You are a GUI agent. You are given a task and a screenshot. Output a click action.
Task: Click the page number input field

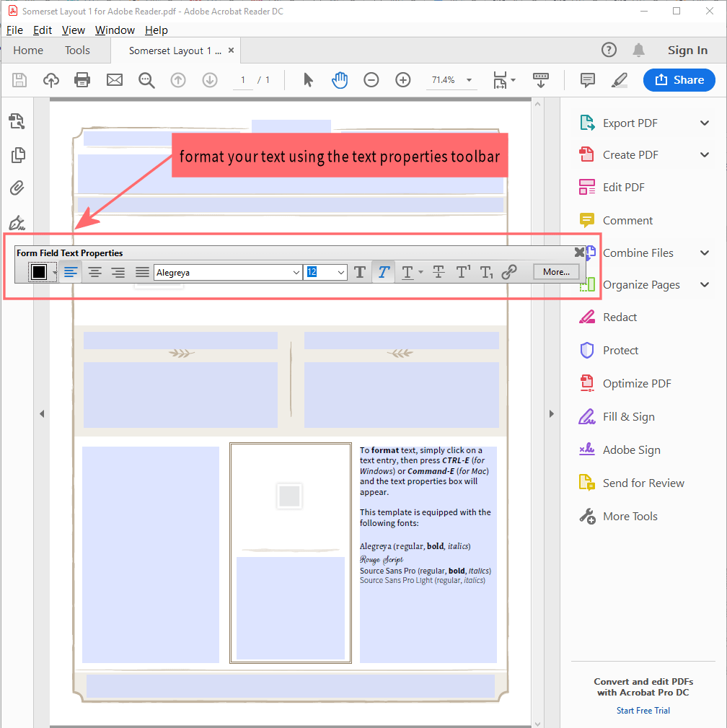click(x=243, y=80)
